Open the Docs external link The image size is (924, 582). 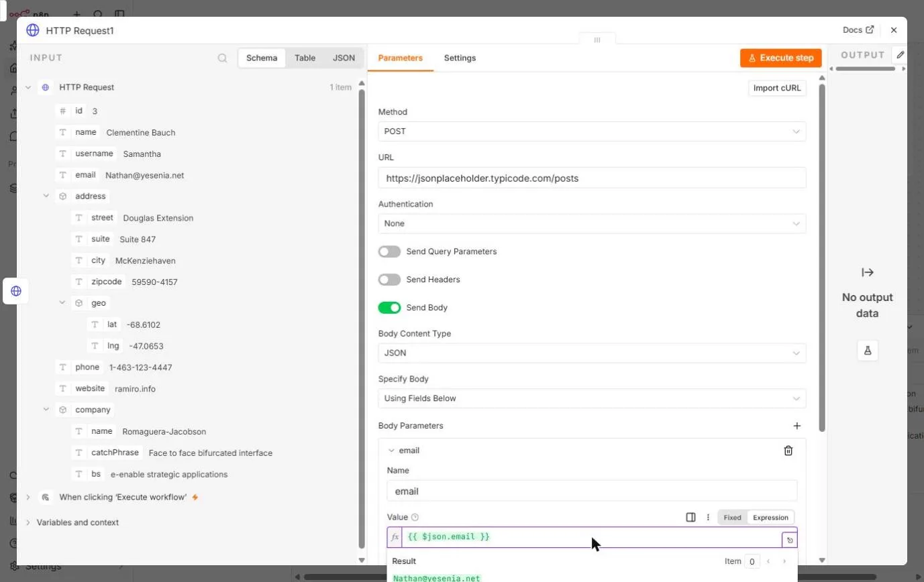[858, 30]
